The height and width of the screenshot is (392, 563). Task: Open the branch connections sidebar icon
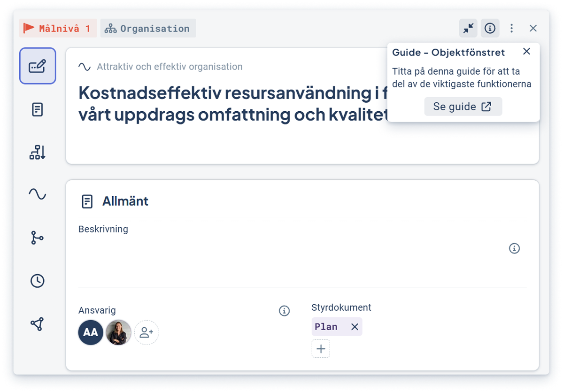(x=38, y=238)
